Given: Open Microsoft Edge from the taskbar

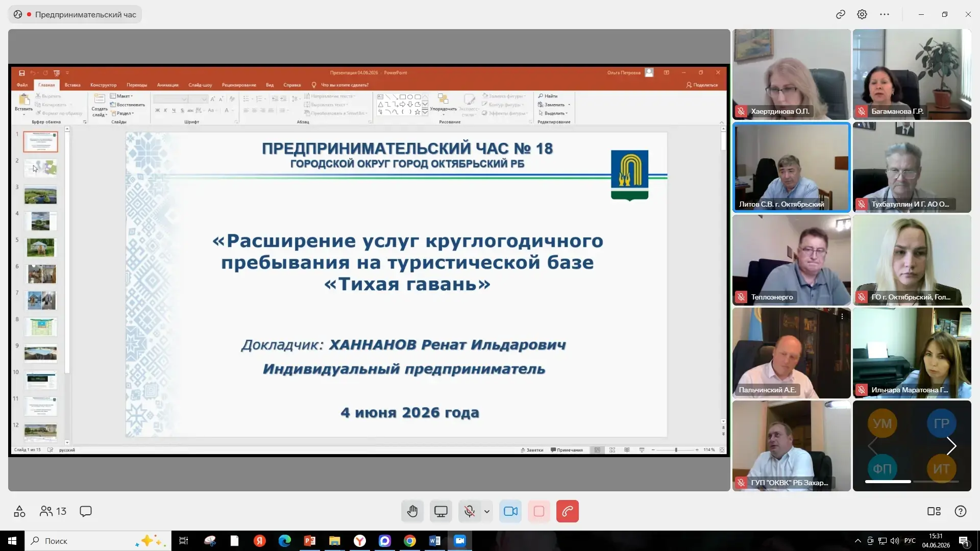Looking at the screenshot, I should pos(285,541).
